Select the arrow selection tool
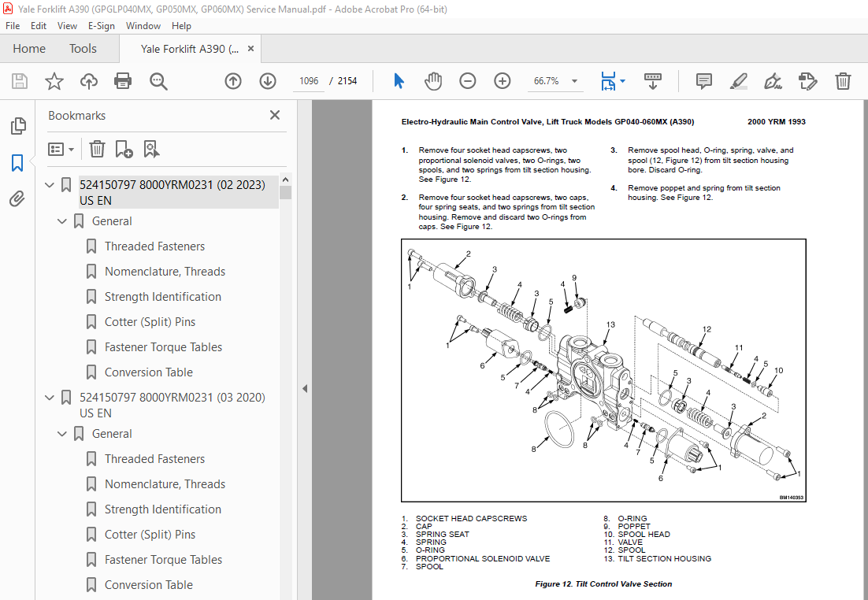Viewport: 868px width, 600px height. pyautogui.click(x=399, y=81)
